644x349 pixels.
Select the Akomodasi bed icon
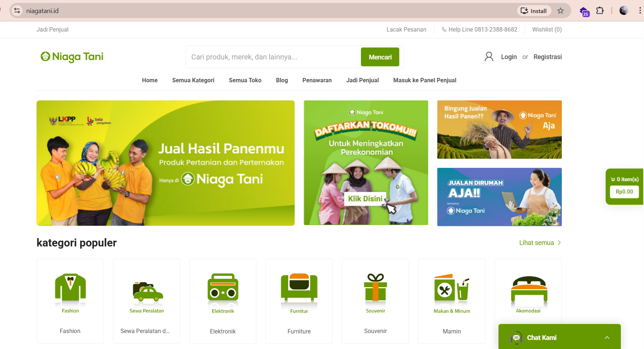pos(528,290)
